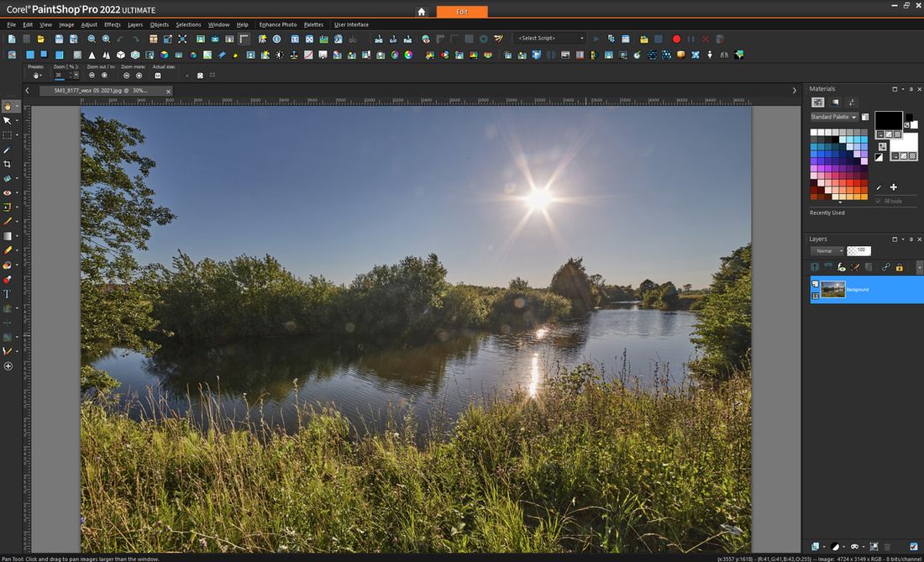Viewport: 924px width, 562px height.
Task: Click the white background color box
Action: 906,144
